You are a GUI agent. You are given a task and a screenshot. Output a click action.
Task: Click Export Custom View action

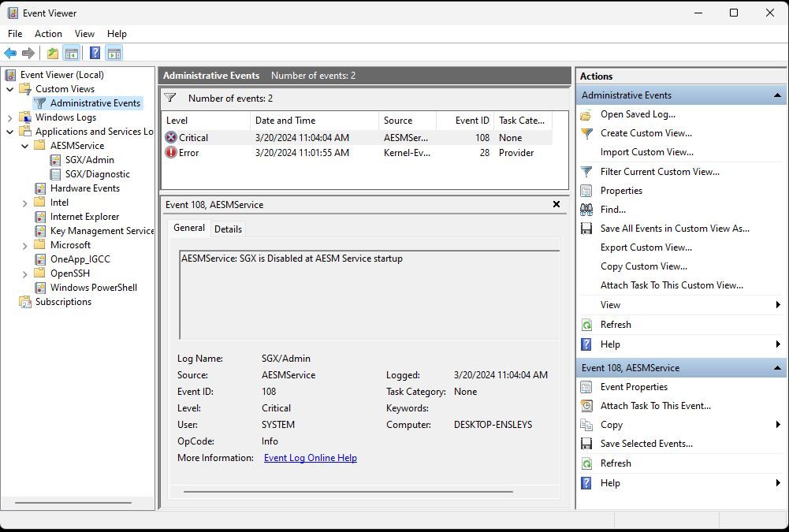646,247
